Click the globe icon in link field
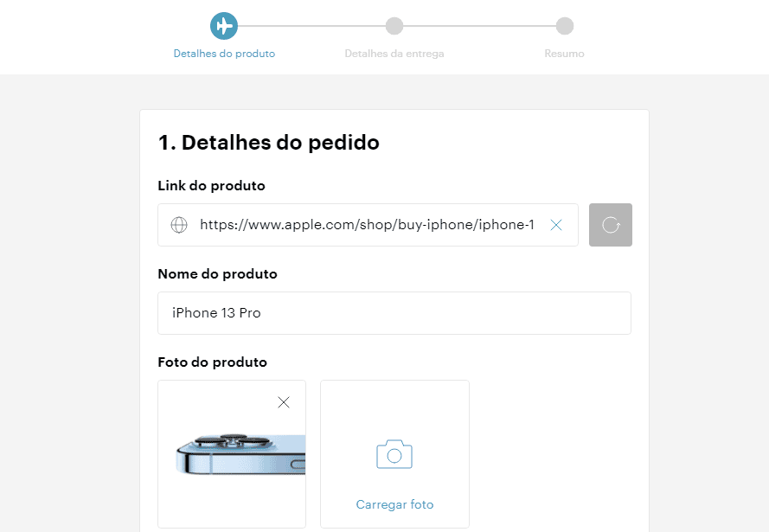769x532 pixels. click(x=179, y=225)
